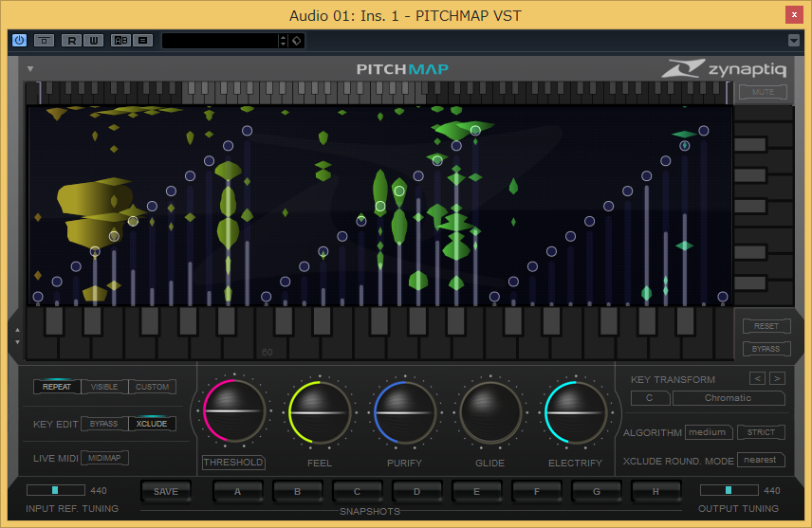Recall snapshot G
The width and height of the screenshot is (812, 528).
tap(597, 491)
